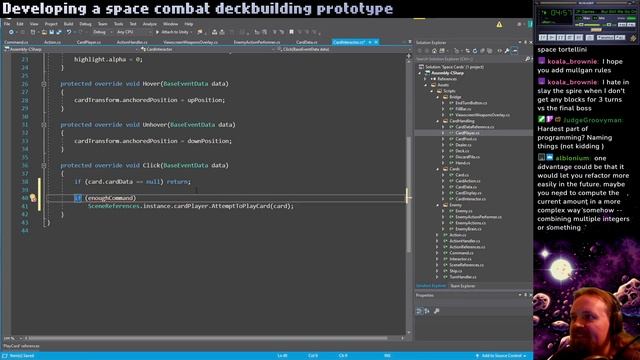Collapse the Bridge folder in Solution Explorer
Image resolution: width=640 pixels, height=360 pixels.
coord(438,97)
